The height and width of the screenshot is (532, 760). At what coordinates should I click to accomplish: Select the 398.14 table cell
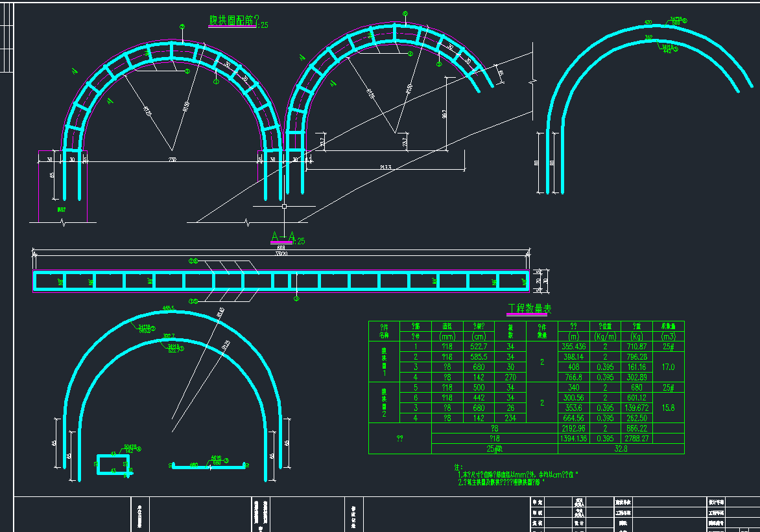pos(573,356)
